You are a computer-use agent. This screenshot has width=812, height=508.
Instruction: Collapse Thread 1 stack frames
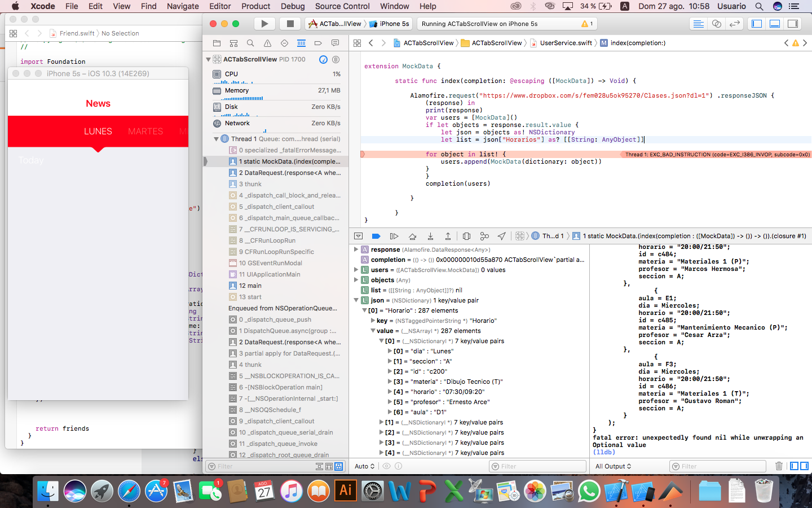(x=216, y=139)
